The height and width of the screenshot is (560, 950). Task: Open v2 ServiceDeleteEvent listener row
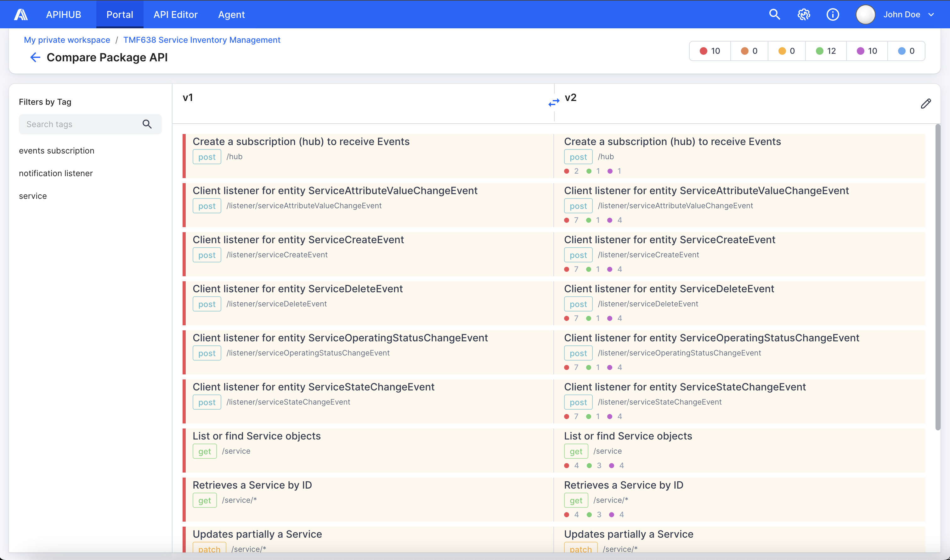coord(739,303)
